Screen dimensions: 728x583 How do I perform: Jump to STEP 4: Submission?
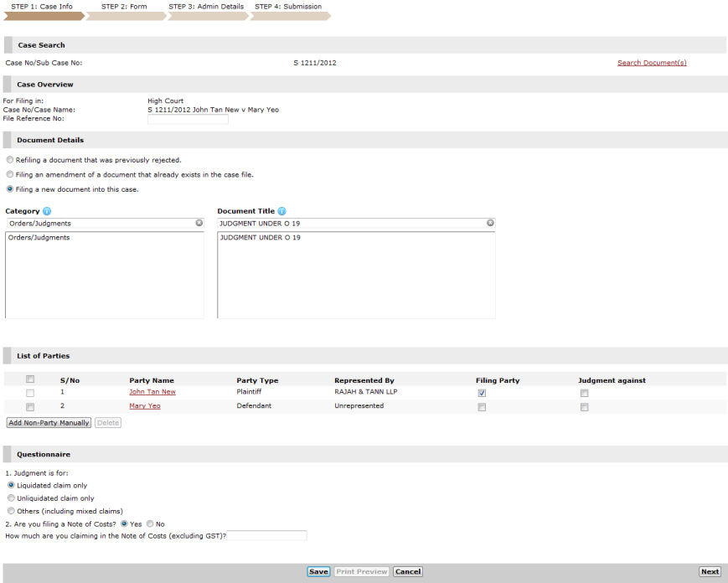[288, 7]
